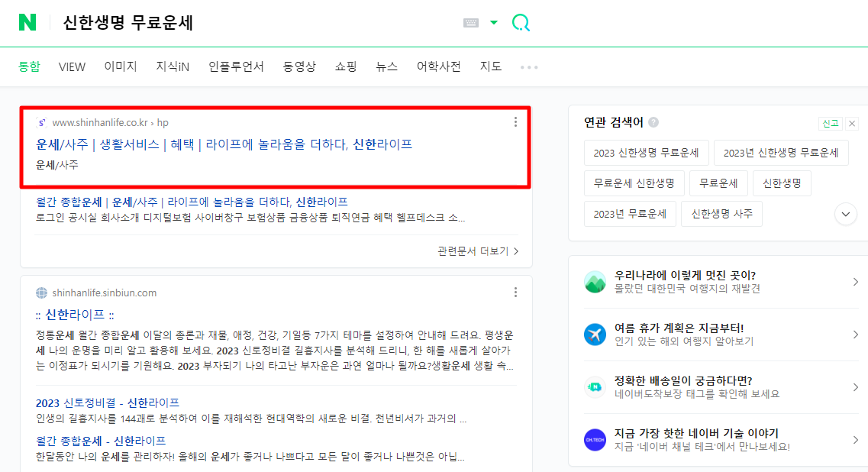Close the 연관 검색어 panel

point(852,124)
